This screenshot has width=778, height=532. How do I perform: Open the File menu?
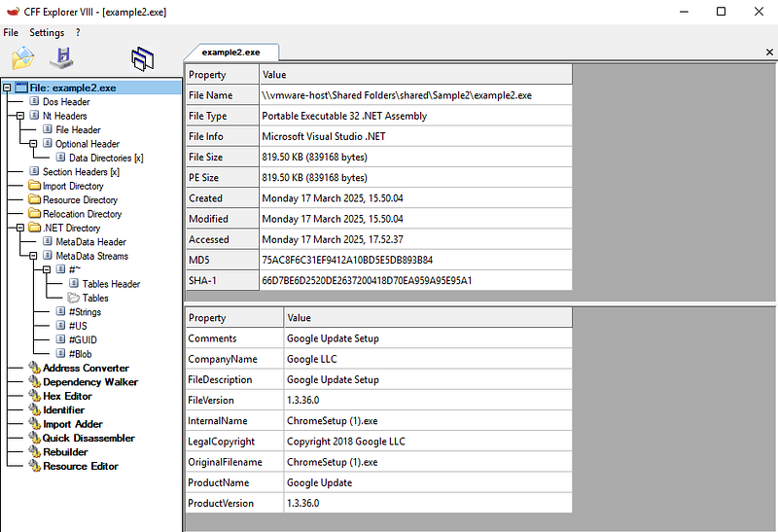pyautogui.click(x=11, y=33)
